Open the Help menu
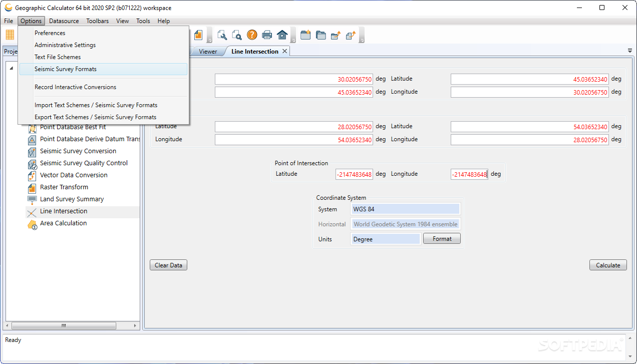Image resolution: width=637 pixels, height=364 pixels. click(x=164, y=21)
